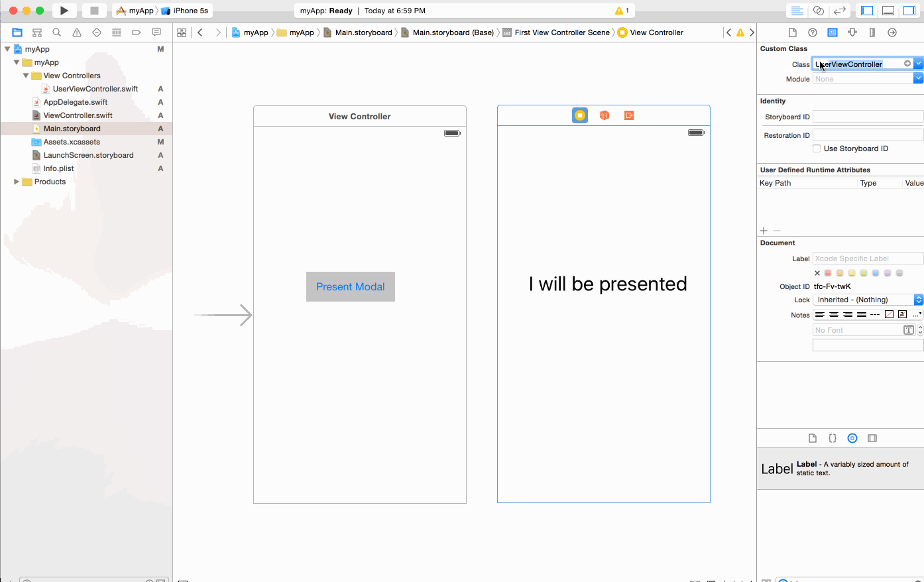This screenshot has height=582, width=924.
Task: Right-align the Notes text
Action: (x=848, y=315)
